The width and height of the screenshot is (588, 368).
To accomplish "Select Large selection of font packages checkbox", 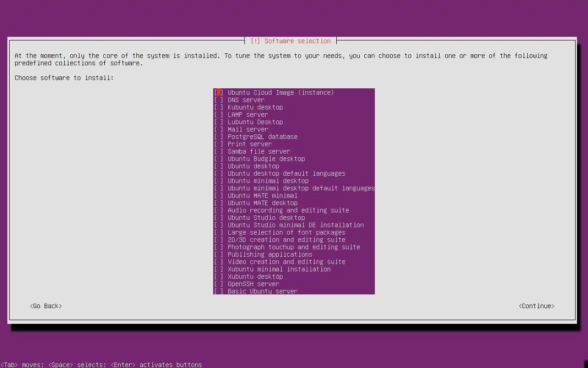I will tap(219, 232).
